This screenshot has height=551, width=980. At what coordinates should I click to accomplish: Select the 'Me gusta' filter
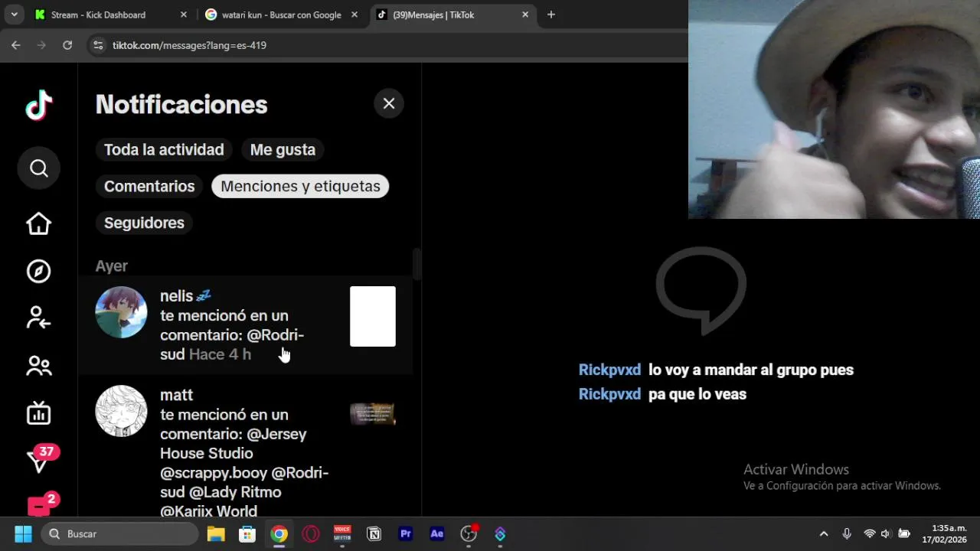point(283,150)
